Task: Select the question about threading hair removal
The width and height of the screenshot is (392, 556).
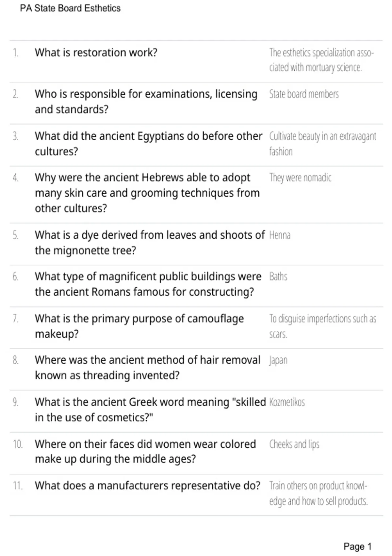Action: [148, 368]
